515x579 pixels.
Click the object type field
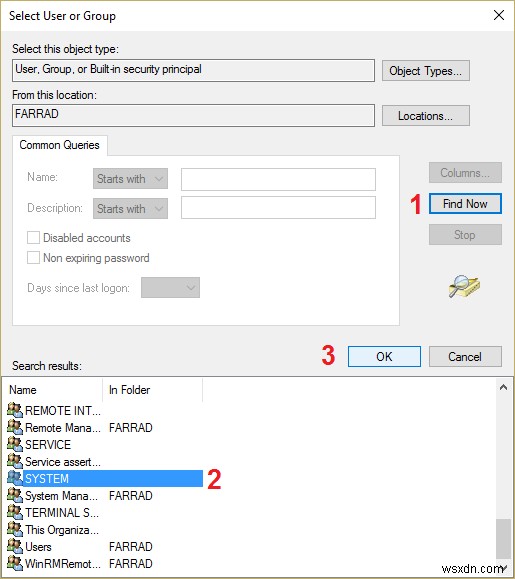pos(193,71)
